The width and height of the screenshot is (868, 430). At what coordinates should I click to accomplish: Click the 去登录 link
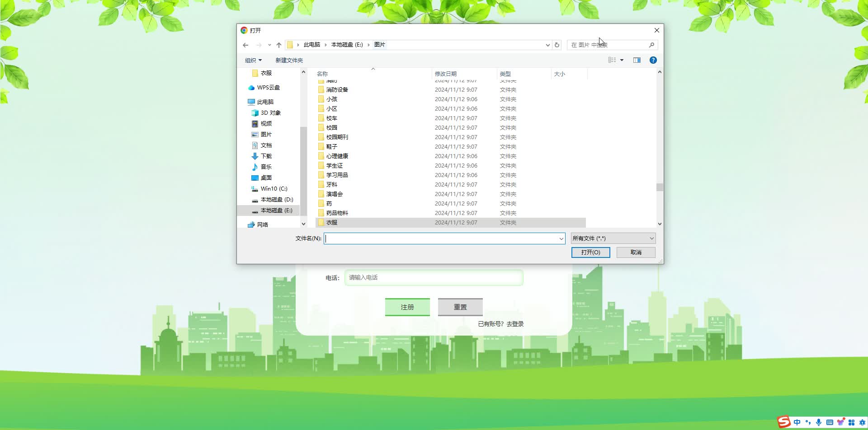point(515,324)
